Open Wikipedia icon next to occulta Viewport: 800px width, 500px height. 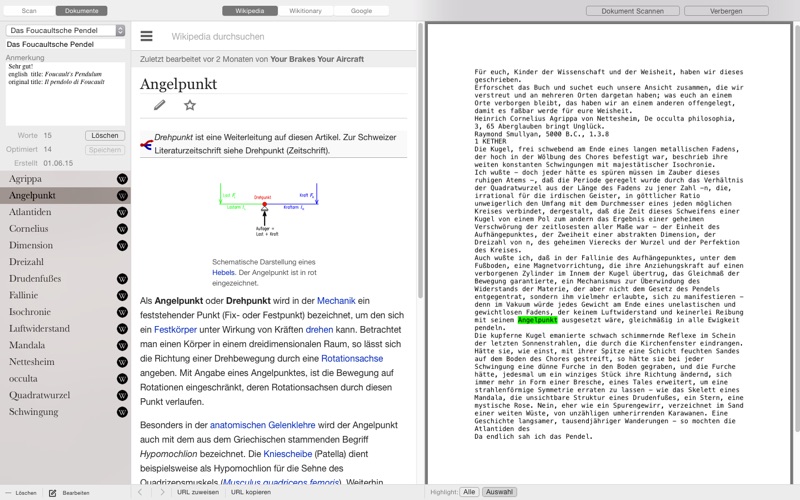click(122, 379)
